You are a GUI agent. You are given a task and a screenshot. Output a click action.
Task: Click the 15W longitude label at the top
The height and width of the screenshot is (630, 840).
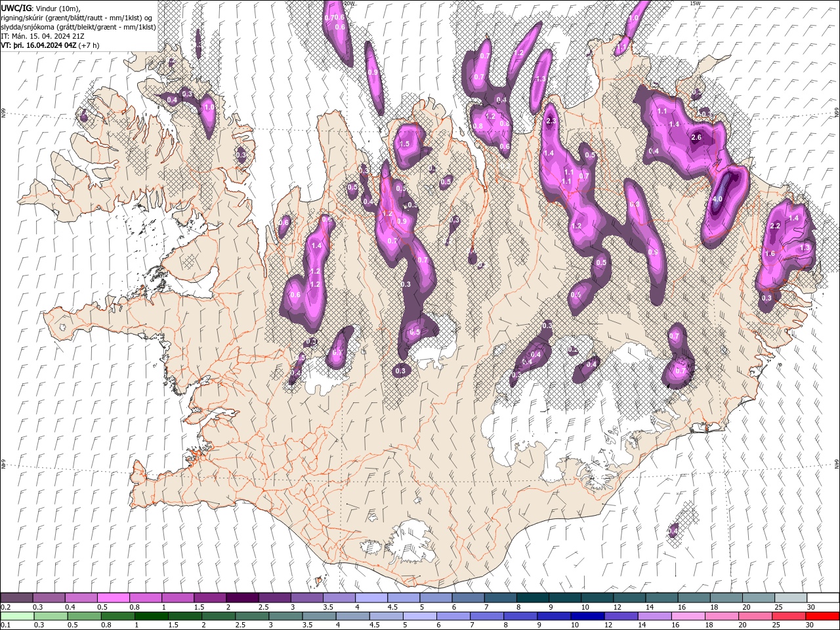[695, 3]
